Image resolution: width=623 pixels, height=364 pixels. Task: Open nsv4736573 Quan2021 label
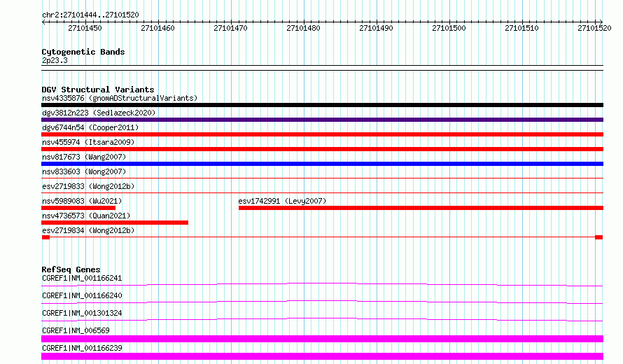coord(86,216)
